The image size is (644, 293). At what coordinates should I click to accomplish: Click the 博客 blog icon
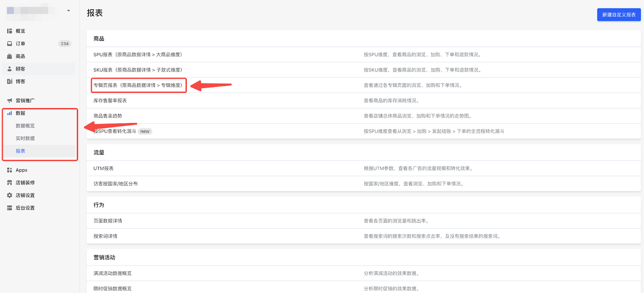pyautogui.click(x=9, y=81)
